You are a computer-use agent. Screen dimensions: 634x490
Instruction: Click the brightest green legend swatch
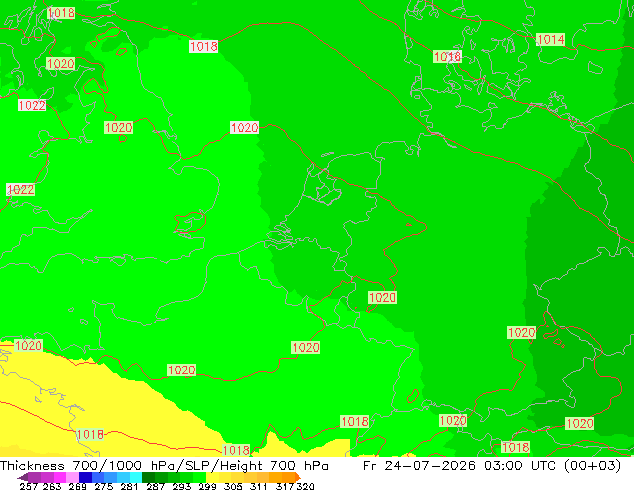pos(200,477)
